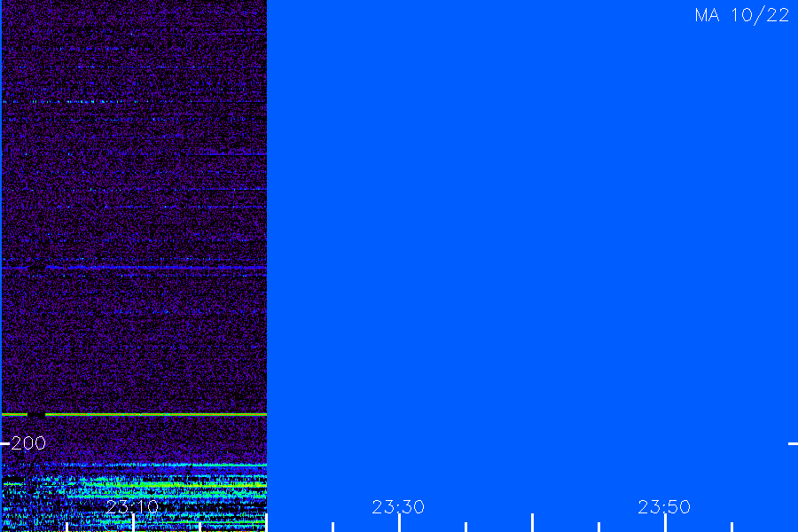
Task: Click the bright green horizontal signal line
Action: (135, 414)
